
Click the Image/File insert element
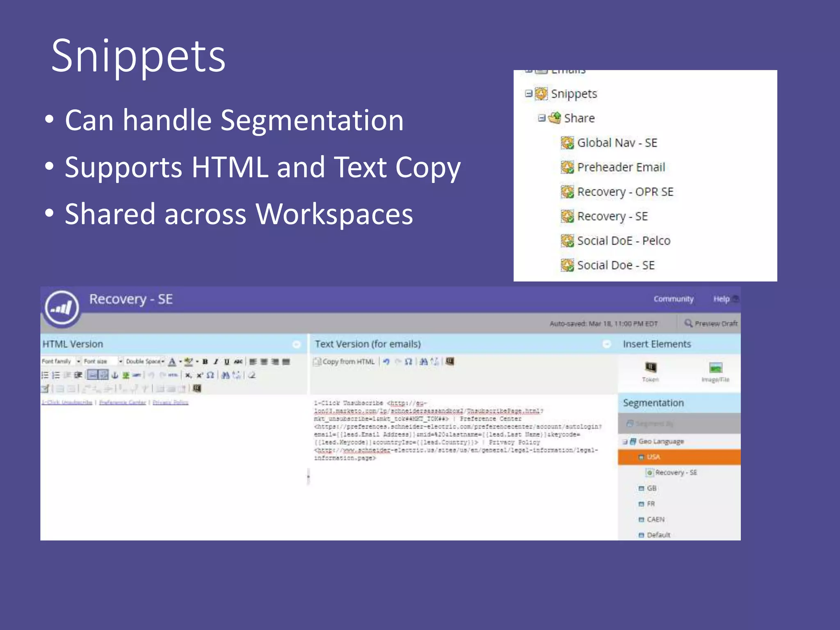[x=715, y=372]
